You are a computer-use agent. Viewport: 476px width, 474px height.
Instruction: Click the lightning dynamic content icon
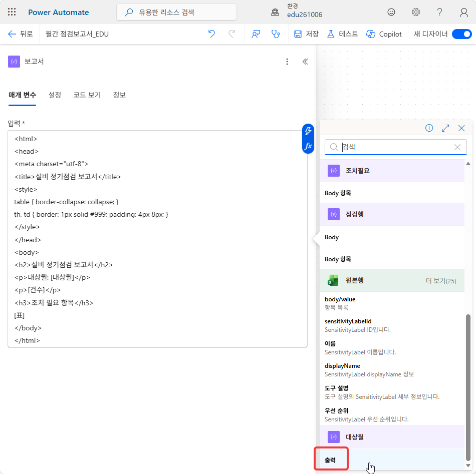308,131
